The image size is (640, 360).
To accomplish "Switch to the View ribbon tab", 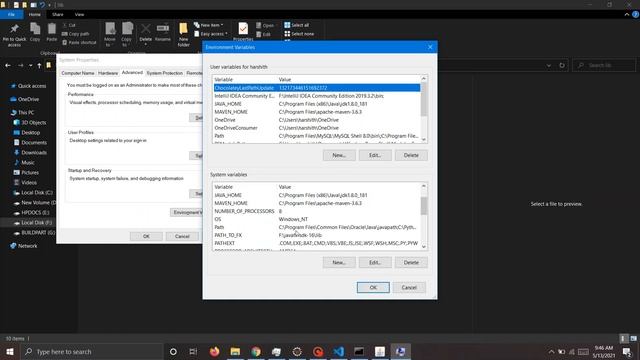I will [79, 14].
